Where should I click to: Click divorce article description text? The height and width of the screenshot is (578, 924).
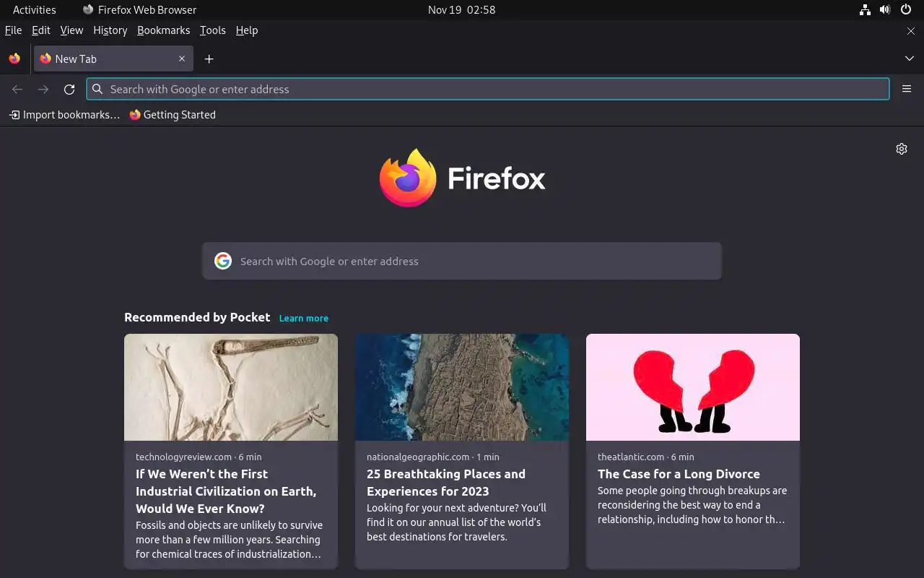point(692,505)
